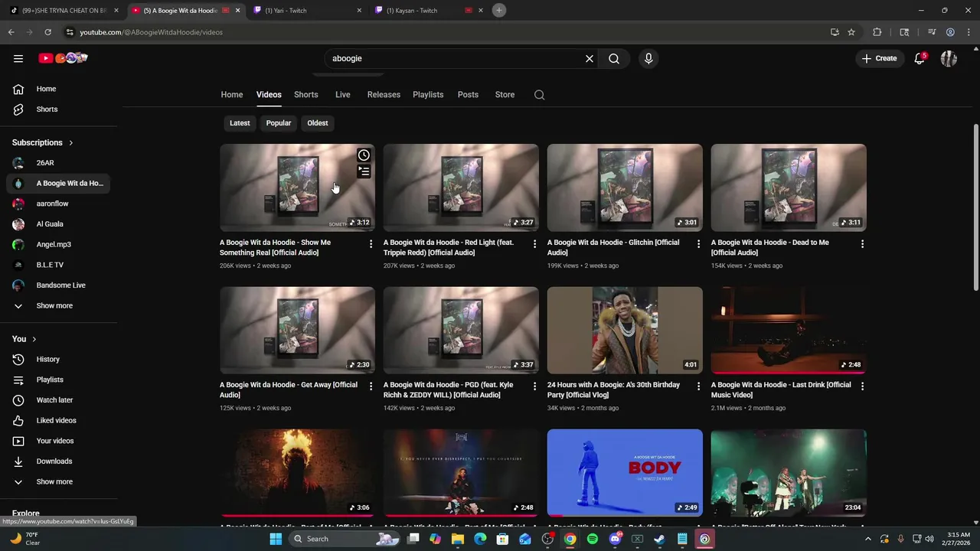
Task: Open the YouTube guide hamburger menu
Action: (18, 58)
